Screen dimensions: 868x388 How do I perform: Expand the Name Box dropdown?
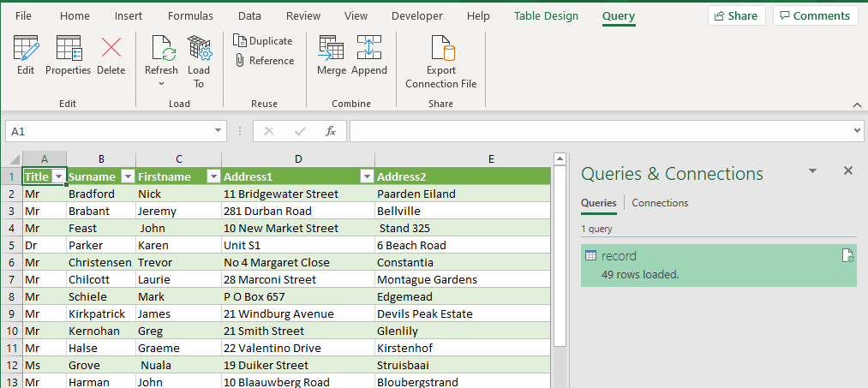pyautogui.click(x=219, y=131)
